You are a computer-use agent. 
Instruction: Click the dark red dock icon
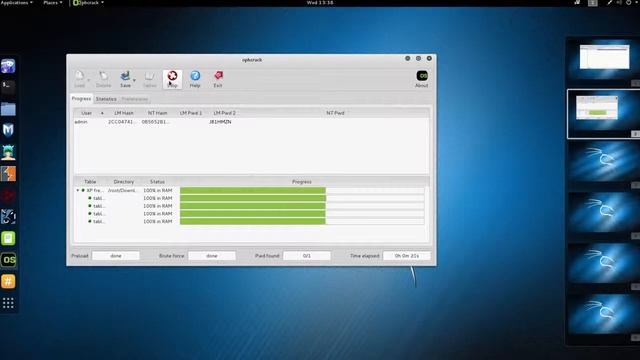(x=8, y=195)
